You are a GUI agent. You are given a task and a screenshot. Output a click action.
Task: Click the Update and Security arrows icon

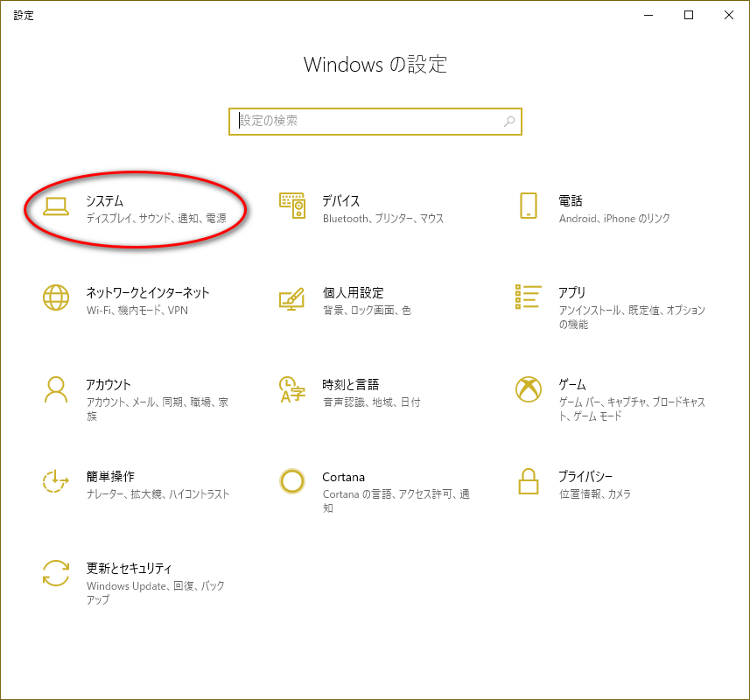tap(56, 573)
